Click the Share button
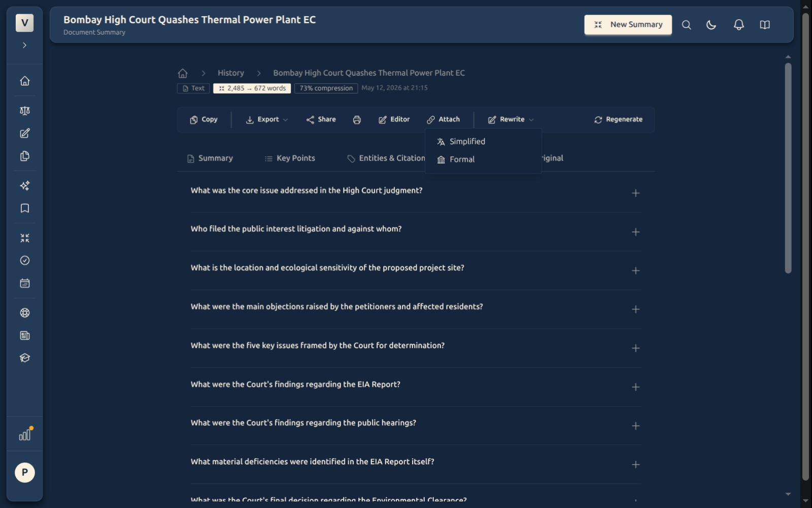Screen dimensions: 812x508 (321, 119)
